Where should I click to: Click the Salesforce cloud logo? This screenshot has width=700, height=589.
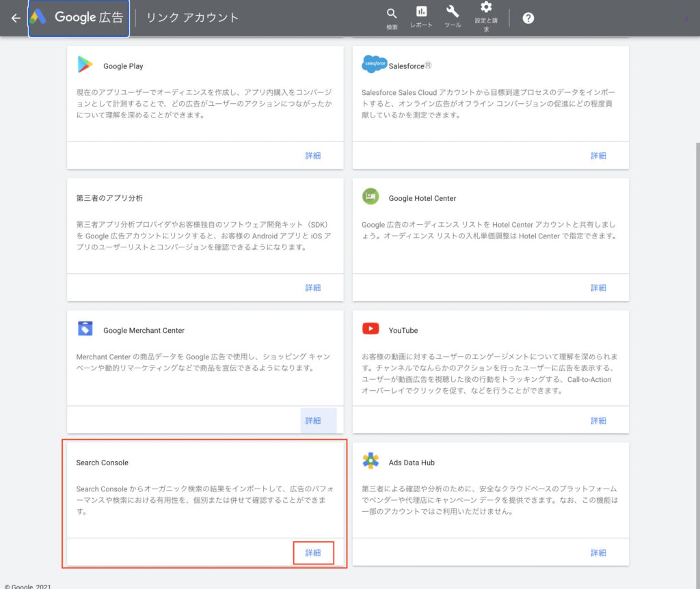[x=374, y=65]
